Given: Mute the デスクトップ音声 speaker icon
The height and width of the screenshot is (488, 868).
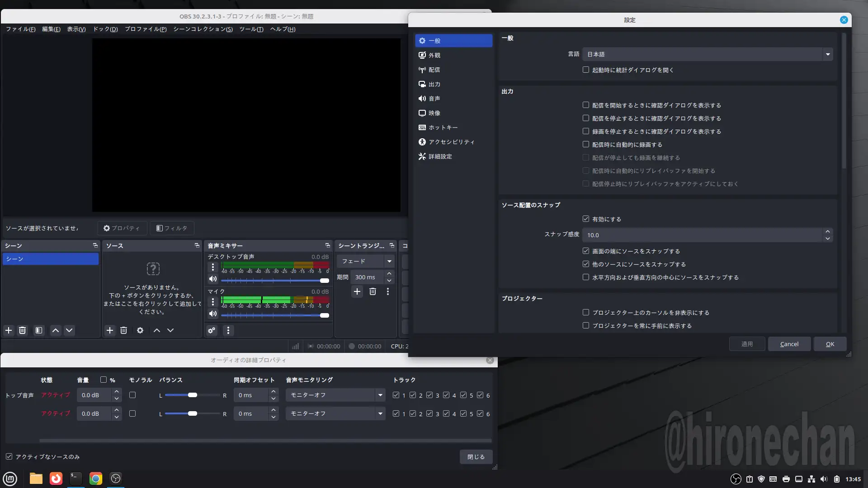Looking at the screenshot, I should click(213, 279).
